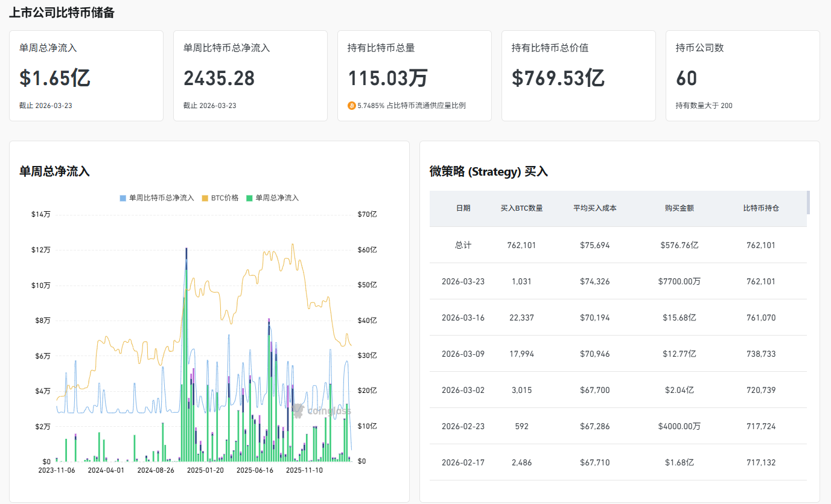Screen dimensions: 831x504
Task: Click the 日期 column header
Action: [x=463, y=208]
